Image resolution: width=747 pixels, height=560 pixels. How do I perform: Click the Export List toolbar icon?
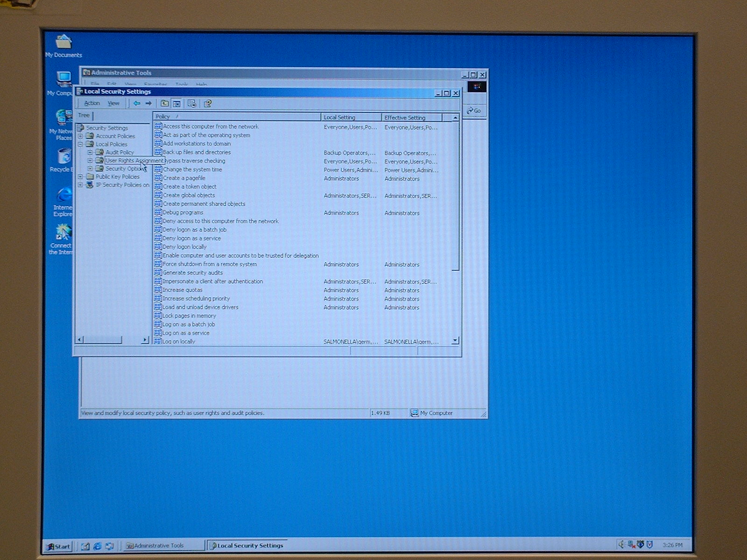(x=191, y=104)
